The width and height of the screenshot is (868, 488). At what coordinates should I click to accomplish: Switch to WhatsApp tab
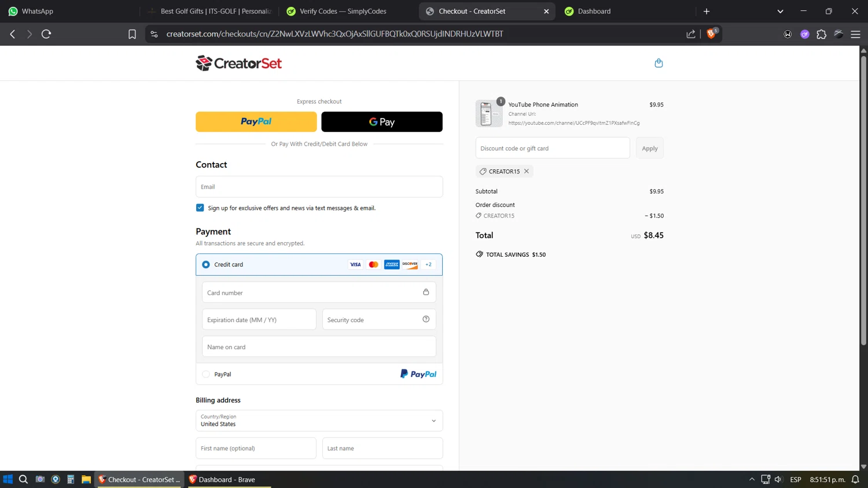(x=69, y=11)
